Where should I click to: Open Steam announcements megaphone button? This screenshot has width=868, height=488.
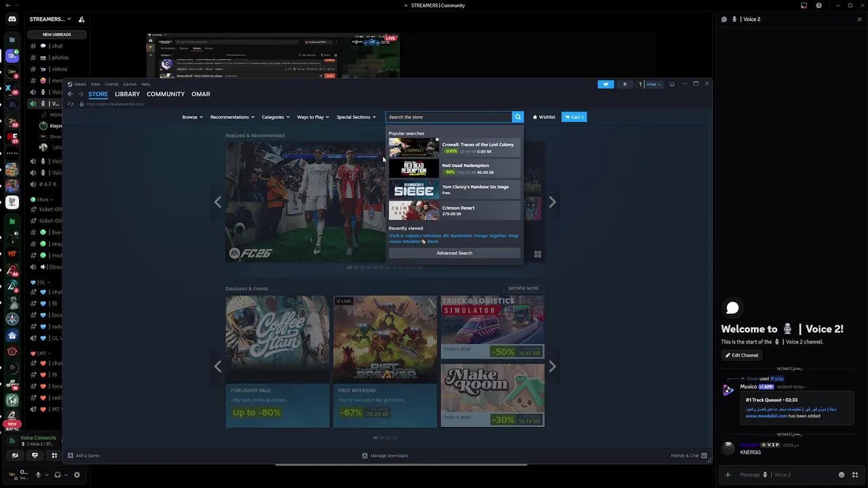pyautogui.click(x=606, y=84)
